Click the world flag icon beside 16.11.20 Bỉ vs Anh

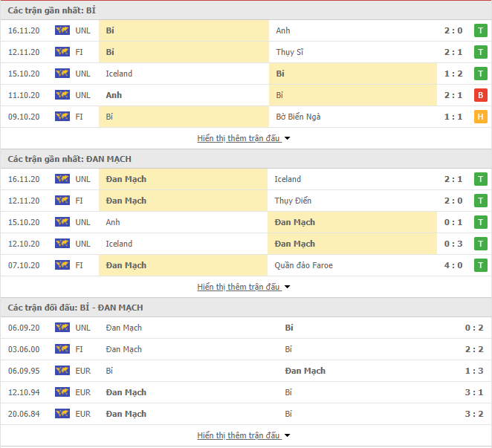62,30
